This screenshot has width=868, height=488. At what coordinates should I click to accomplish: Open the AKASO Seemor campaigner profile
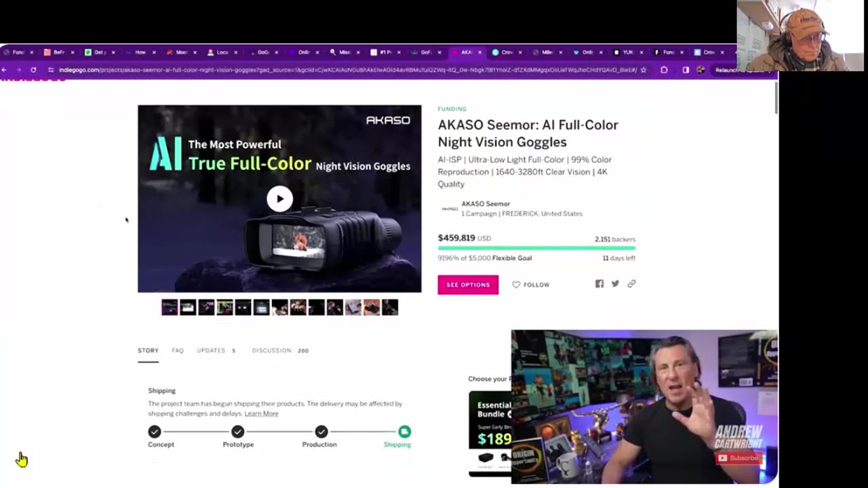(x=486, y=203)
